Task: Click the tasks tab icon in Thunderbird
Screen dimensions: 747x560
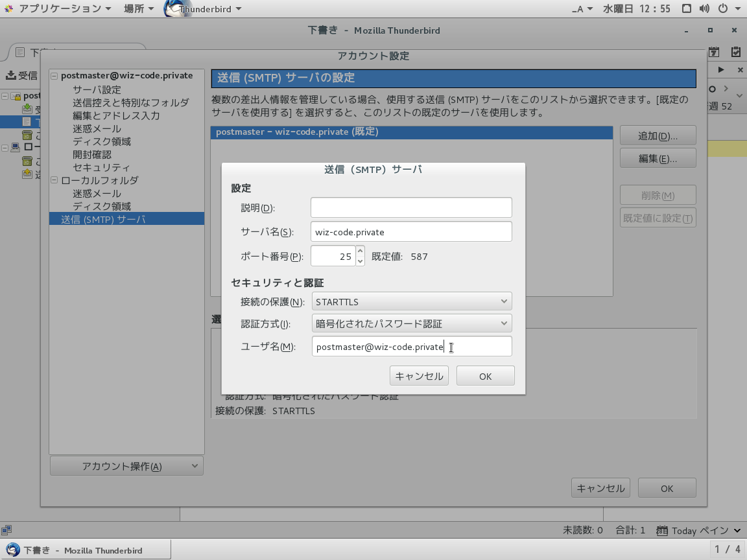Action: click(735, 52)
